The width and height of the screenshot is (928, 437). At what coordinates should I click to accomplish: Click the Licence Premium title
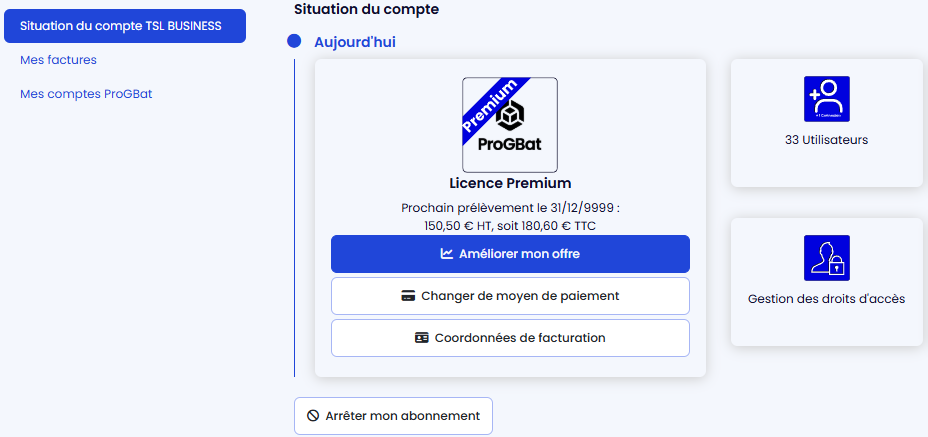(510, 183)
